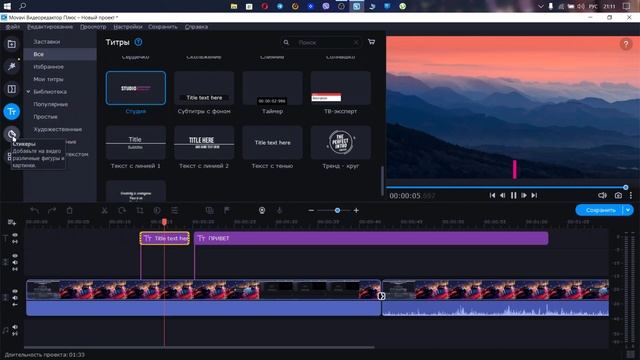Start webcam recording icon
Viewport: 640px width, 360px height.
coord(262,210)
